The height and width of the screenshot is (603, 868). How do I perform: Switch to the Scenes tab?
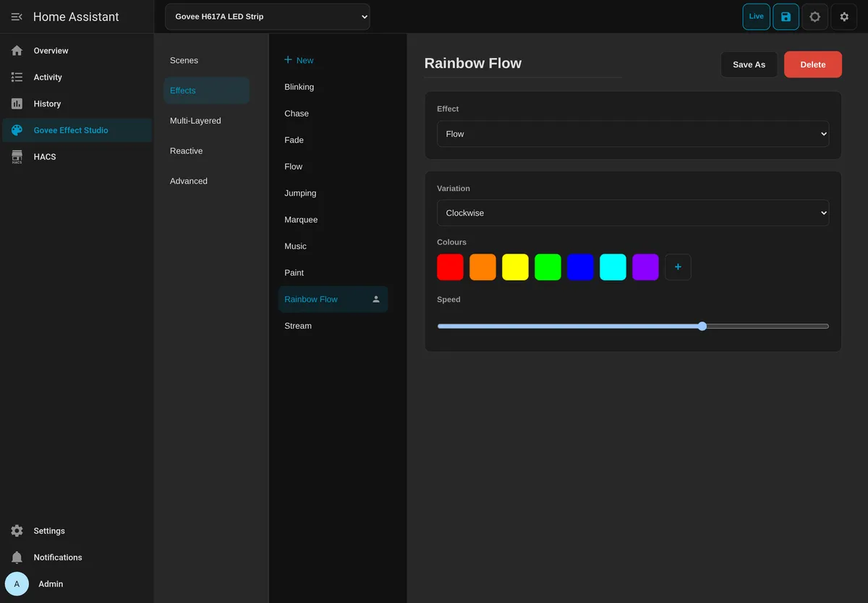207,60
